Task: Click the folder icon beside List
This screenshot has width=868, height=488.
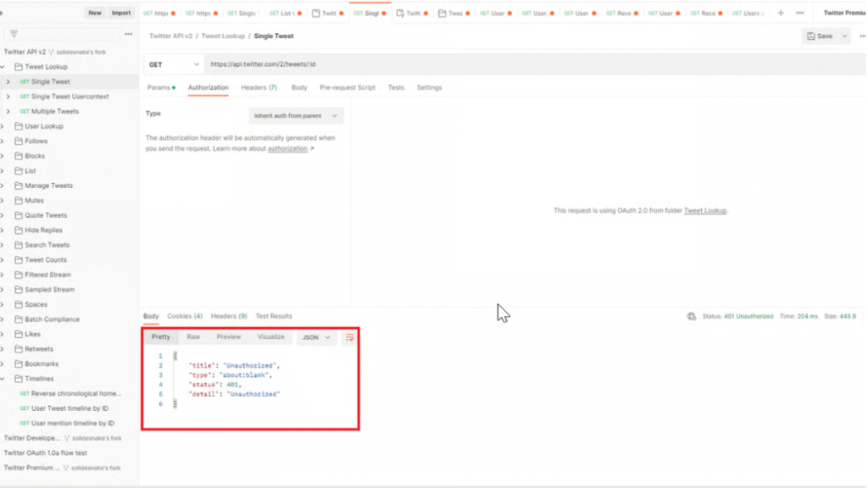Action: point(19,171)
